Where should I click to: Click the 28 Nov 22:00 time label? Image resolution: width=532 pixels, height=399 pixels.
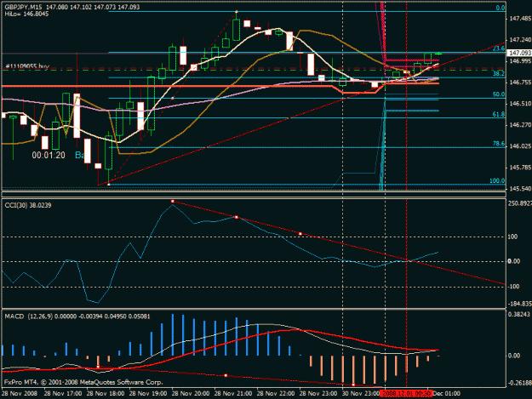click(276, 394)
